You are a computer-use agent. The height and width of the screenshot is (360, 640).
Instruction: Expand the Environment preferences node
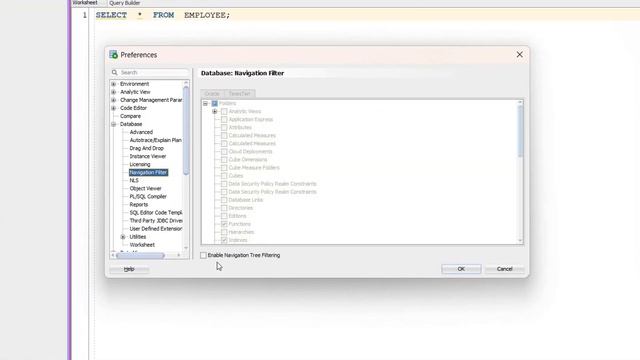click(x=113, y=84)
